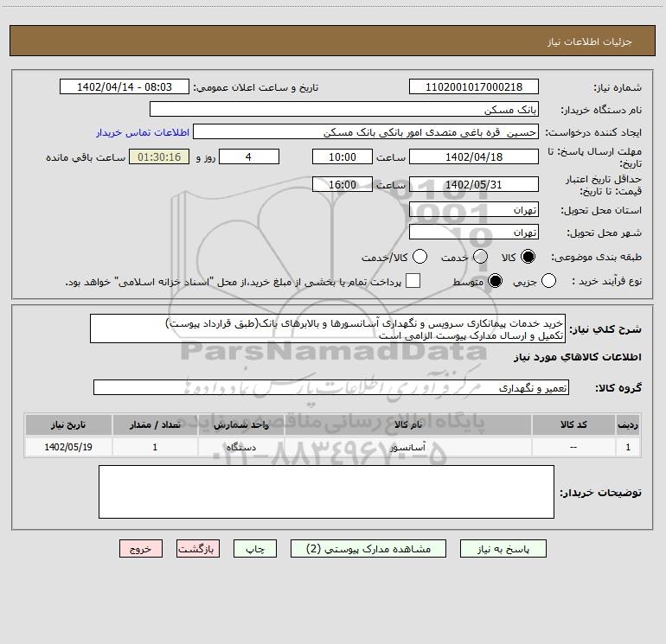
Task: Select the کالا radio button
Action: (x=528, y=257)
